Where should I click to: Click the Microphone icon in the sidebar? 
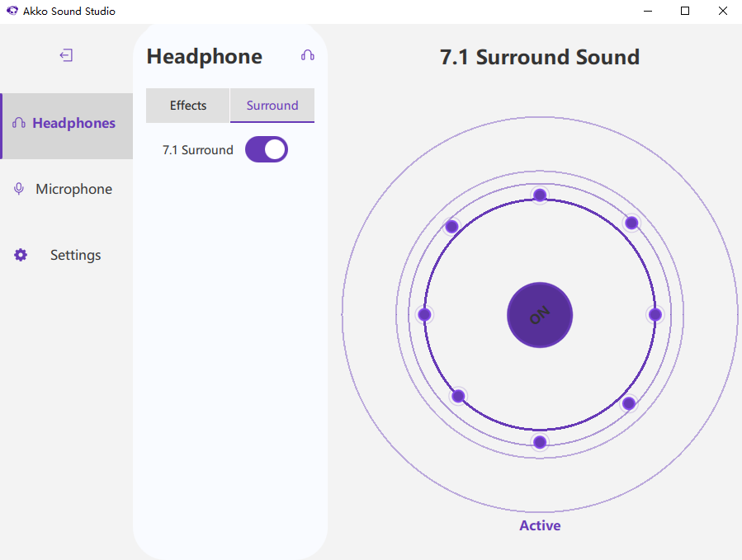coord(18,188)
